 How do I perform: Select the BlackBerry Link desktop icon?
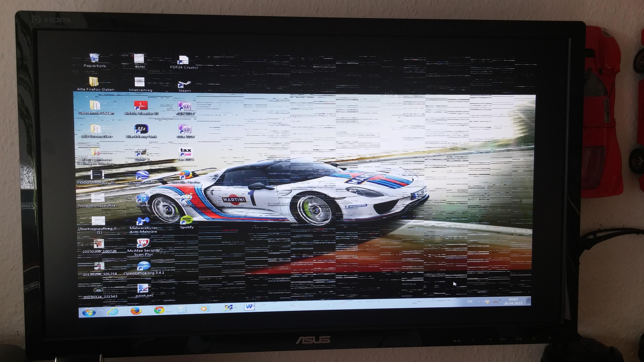[x=141, y=129]
